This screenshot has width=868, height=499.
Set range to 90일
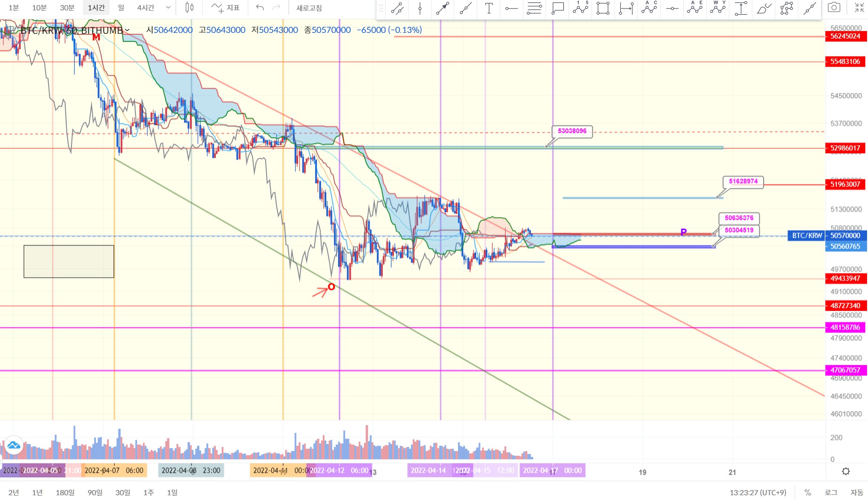click(x=95, y=492)
